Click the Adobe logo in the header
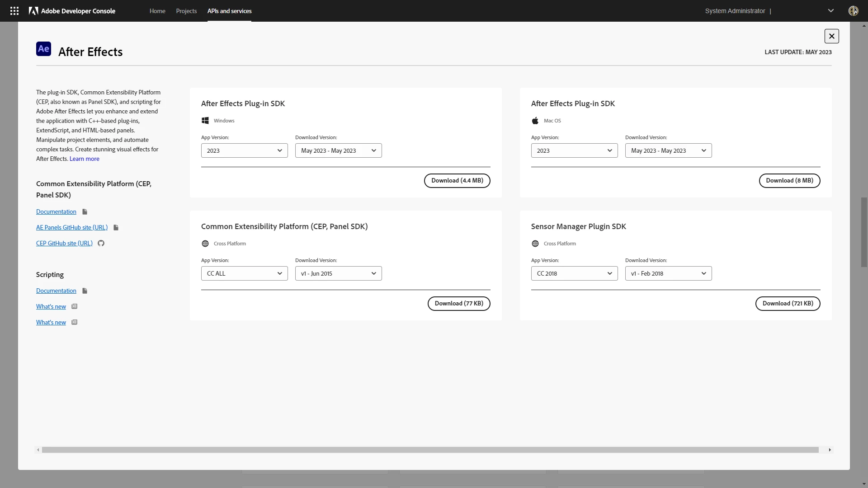 (33, 11)
